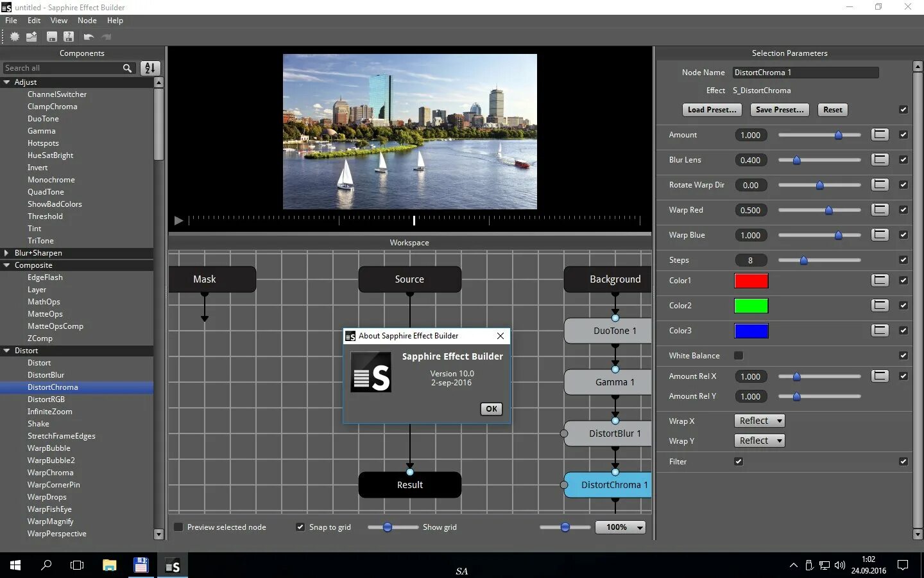
Task: Click the Load Preset... button
Action: 712,110
